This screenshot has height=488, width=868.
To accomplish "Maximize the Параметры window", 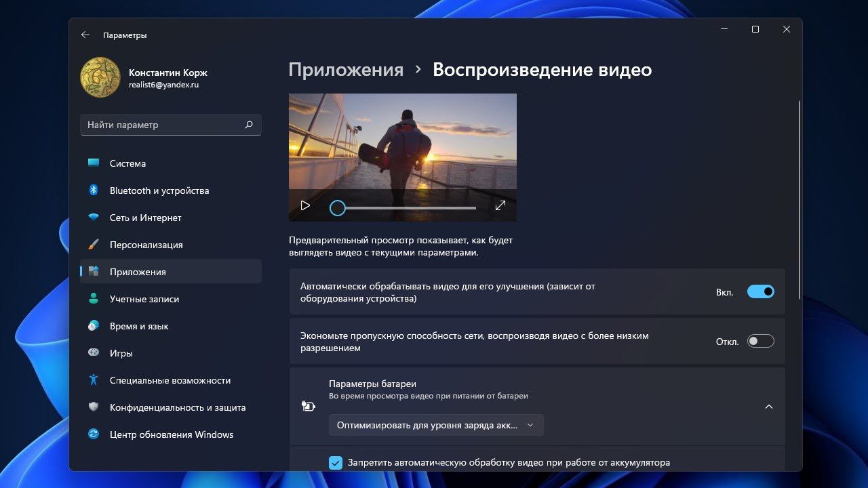I will (755, 29).
